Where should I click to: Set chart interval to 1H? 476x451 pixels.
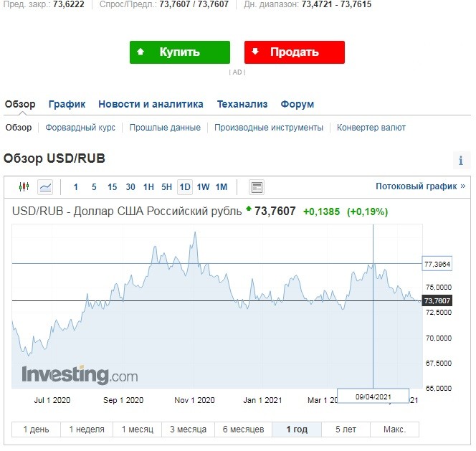[148, 187]
